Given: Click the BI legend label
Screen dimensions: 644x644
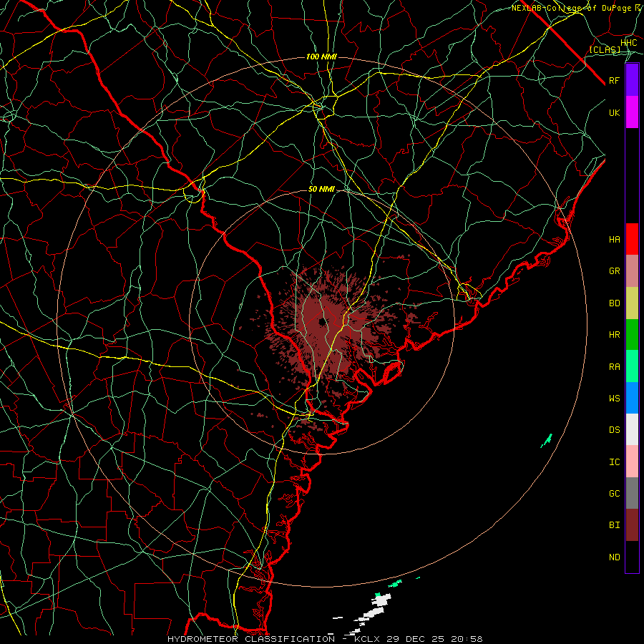Looking at the screenshot, I should (x=615, y=525).
